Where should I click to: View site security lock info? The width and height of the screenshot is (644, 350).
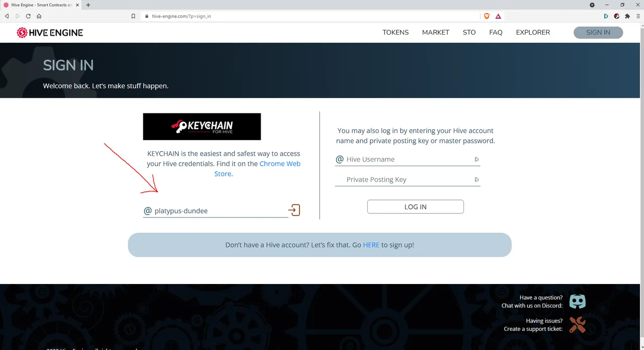147,16
